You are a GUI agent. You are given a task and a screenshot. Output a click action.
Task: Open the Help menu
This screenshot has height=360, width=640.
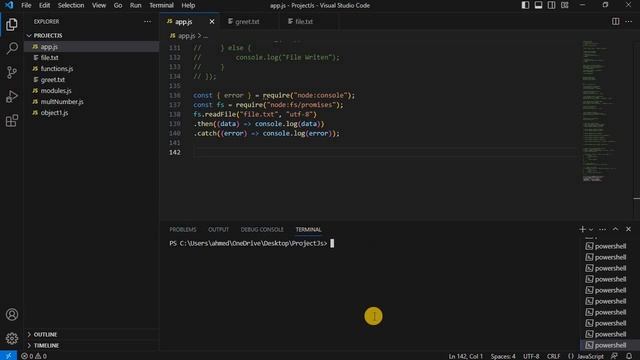tap(188, 5)
